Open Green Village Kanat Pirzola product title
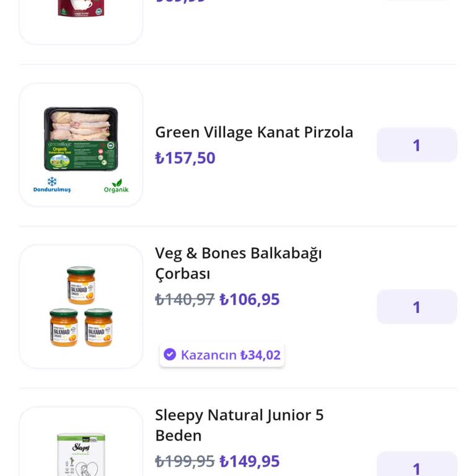 pyautogui.click(x=254, y=132)
